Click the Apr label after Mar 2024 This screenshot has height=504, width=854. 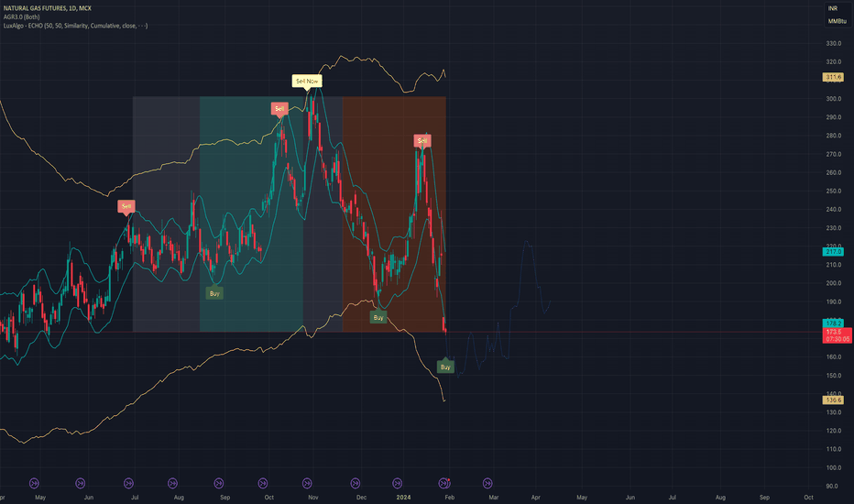click(536, 498)
